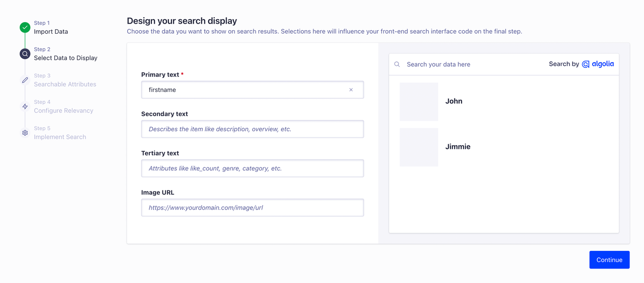644x283 pixels.
Task: Select the Jimmie search result
Action: click(457, 147)
